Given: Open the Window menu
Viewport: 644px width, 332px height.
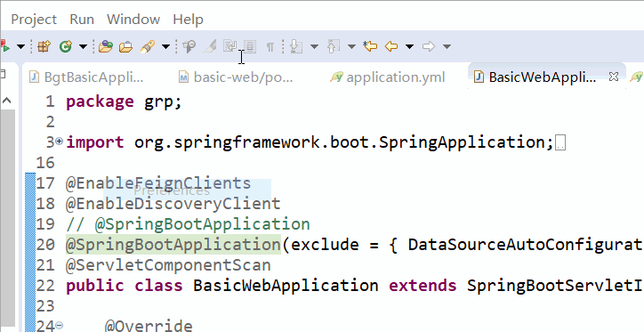Looking at the screenshot, I should point(133,20).
